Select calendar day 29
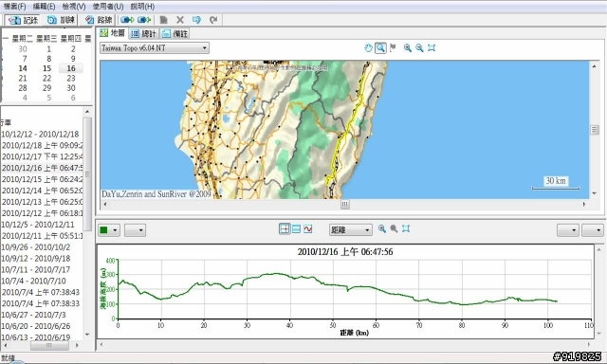The height and width of the screenshot is (364, 607). [x=46, y=88]
